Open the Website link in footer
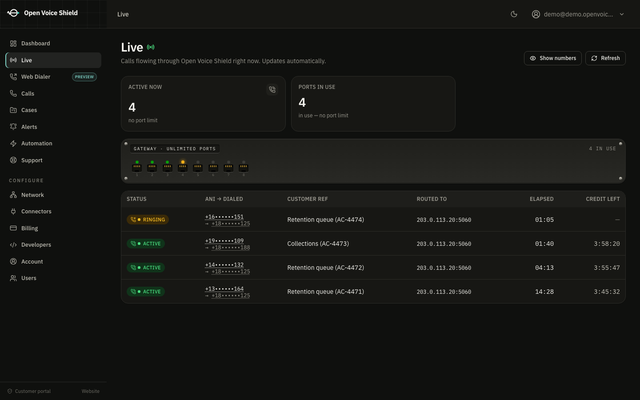This screenshot has height=400, width=640. point(91,391)
